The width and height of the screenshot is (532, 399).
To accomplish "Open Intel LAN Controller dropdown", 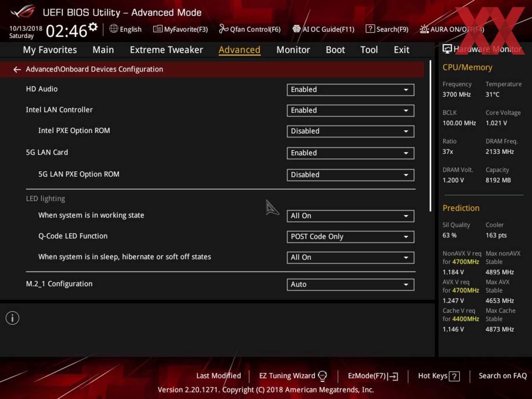I will [x=350, y=110].
